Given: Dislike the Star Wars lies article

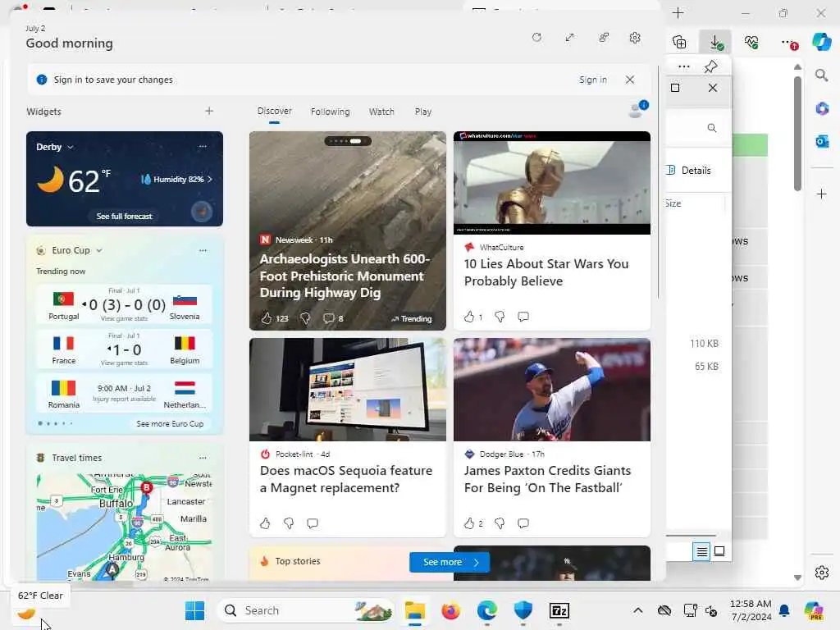Looking at the screenshot, I should point(500,317).
